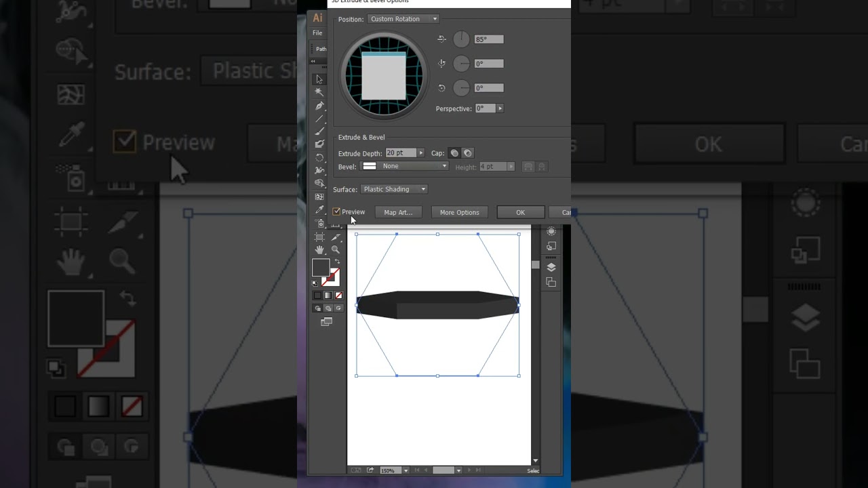Select the Pen tool

click(319, 106)
